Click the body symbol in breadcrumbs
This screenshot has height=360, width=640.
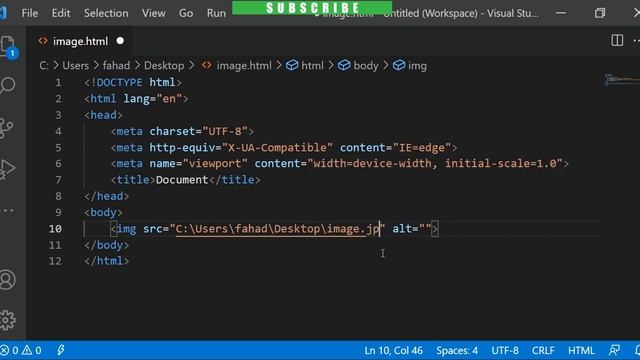coord(358,65)
